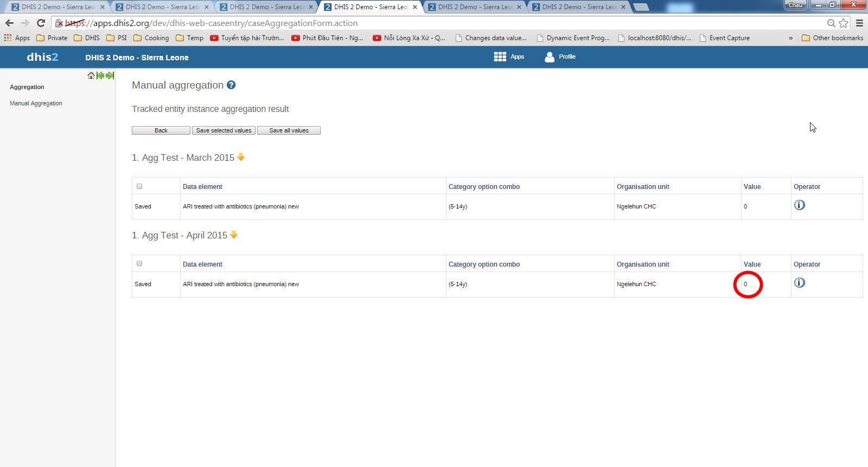Collapse the Agg Test - March 2015 section arrow
The height and width of the screenshot is (467, 868).
241,157
